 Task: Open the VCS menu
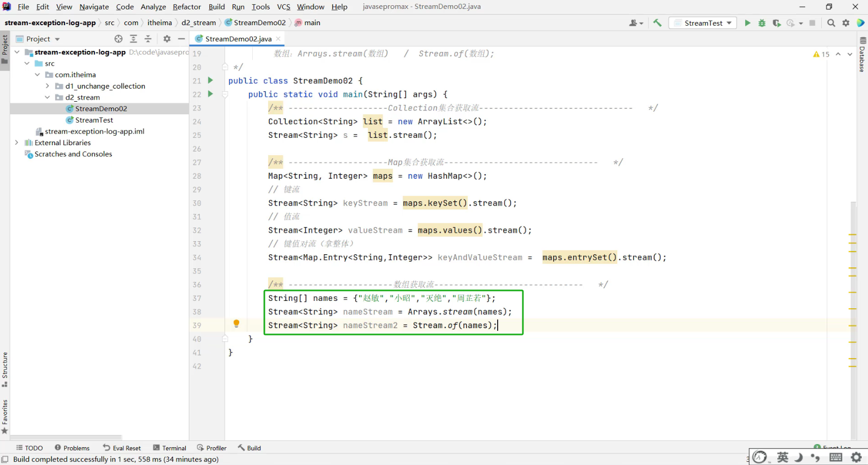[x=284, y=7]
